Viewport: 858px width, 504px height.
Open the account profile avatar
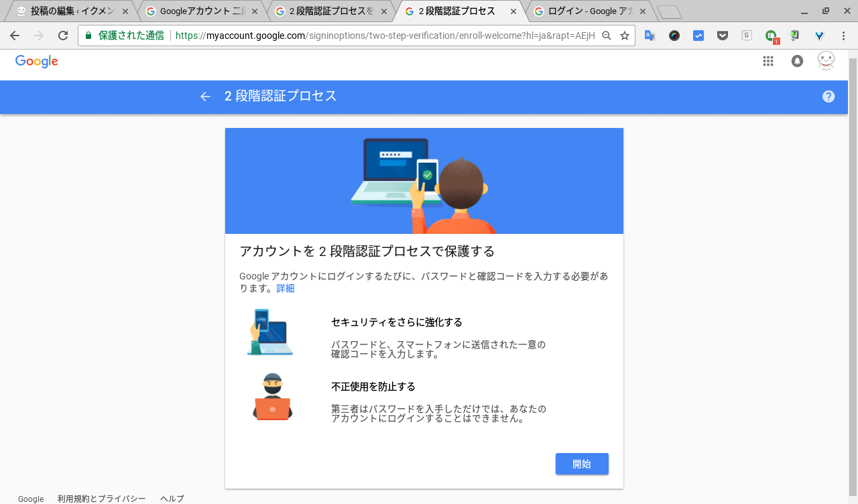(826, 61)
